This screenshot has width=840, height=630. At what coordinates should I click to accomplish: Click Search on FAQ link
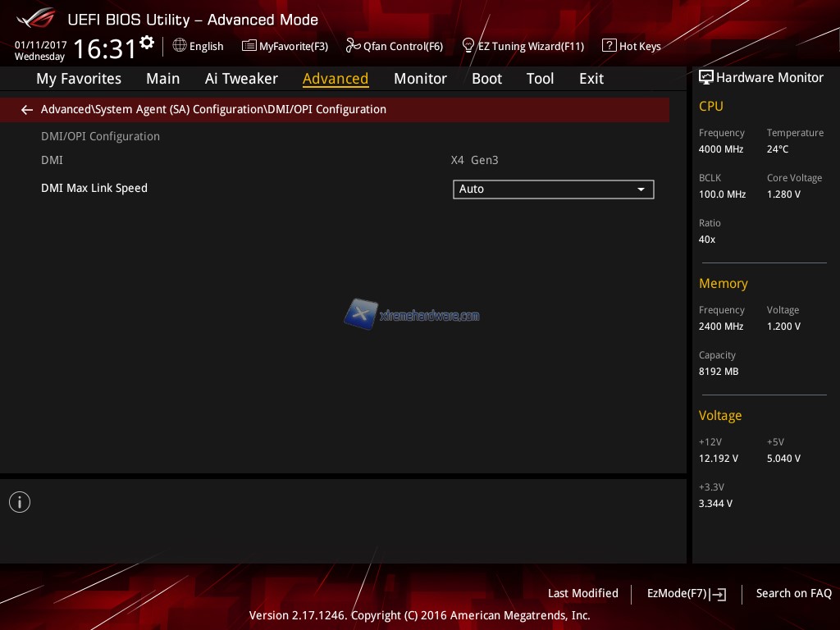pyautogui.click(x=793, y=593)
